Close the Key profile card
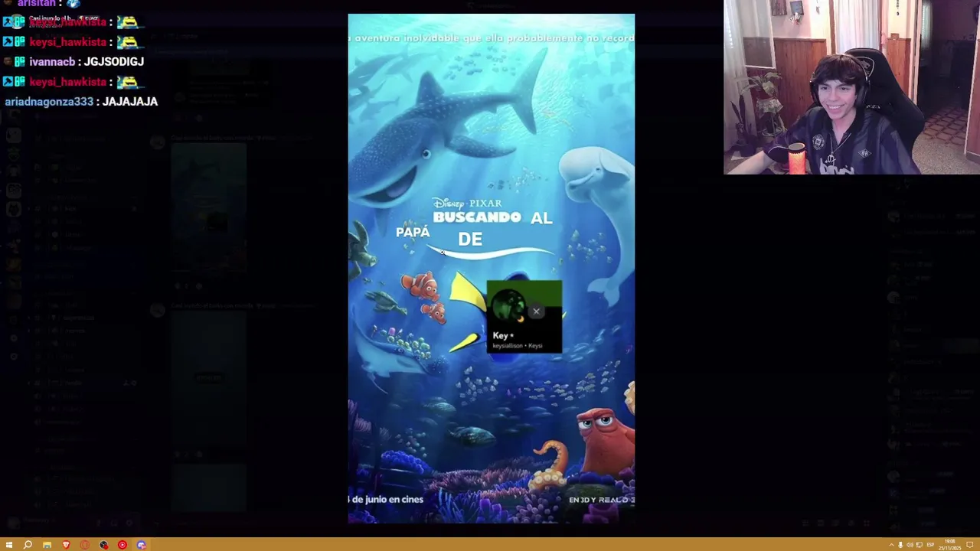 [x=536, y=311]
